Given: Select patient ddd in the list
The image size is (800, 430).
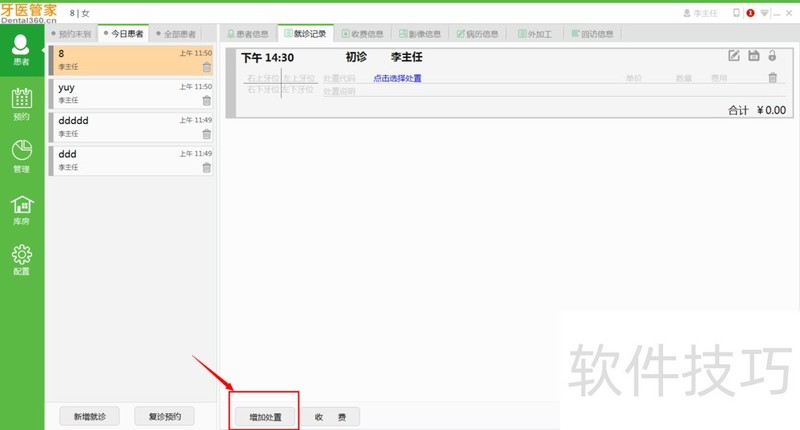Looking at the screenshot, I should click(x=131, y=161).
